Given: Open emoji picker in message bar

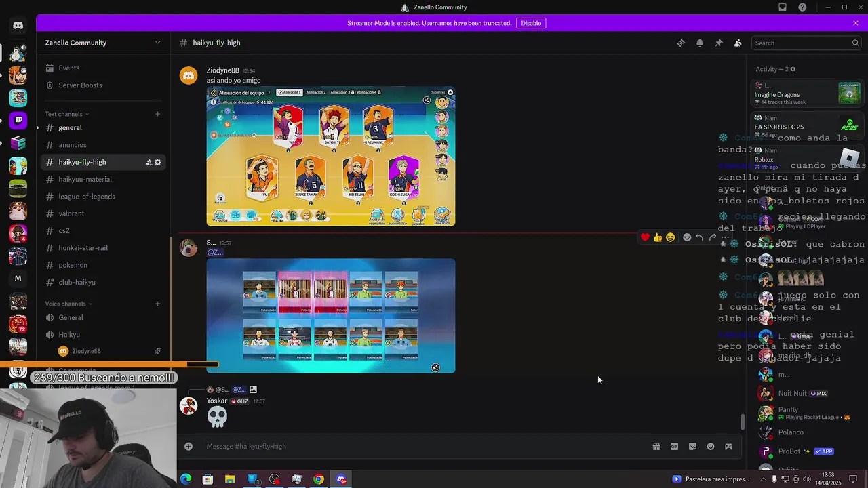Looking at the screenshot, I should [711, 447].
